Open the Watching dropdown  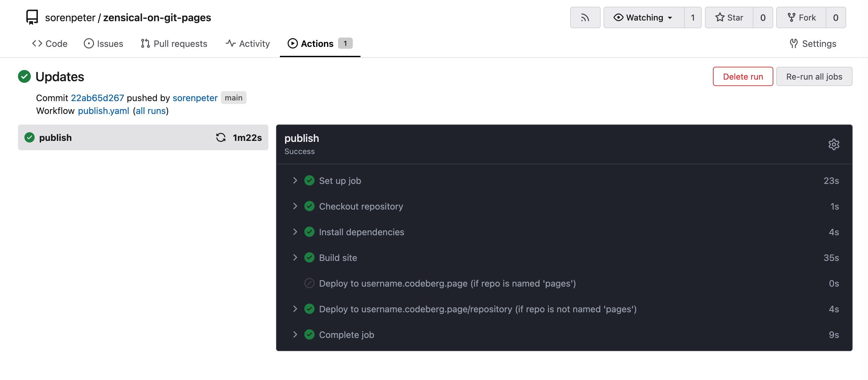pos(644,18)
